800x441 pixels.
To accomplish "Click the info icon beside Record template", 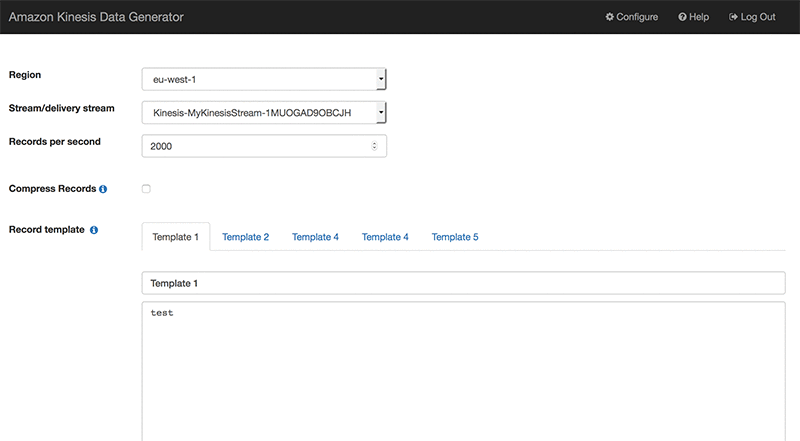I will coord(94,230).
